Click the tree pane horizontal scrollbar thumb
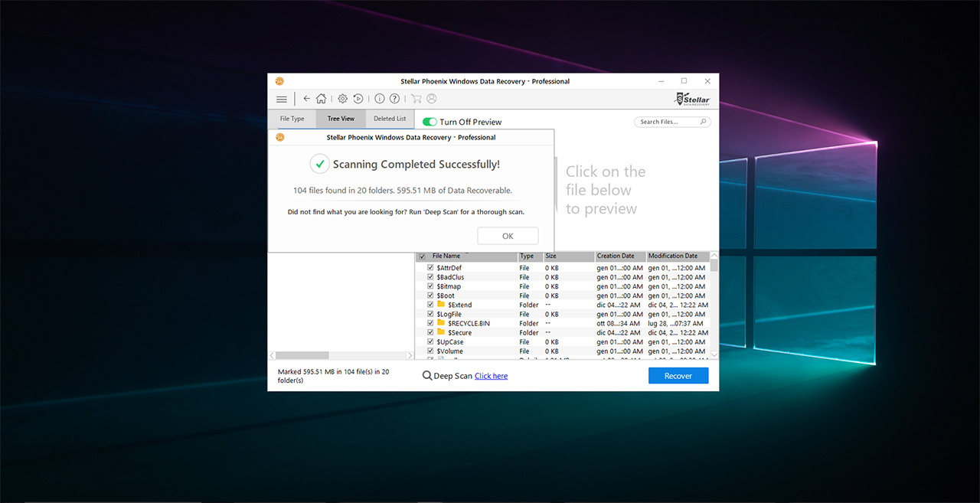Image resolution: width=980 pixels, height=503 pixels. (302, 355)
